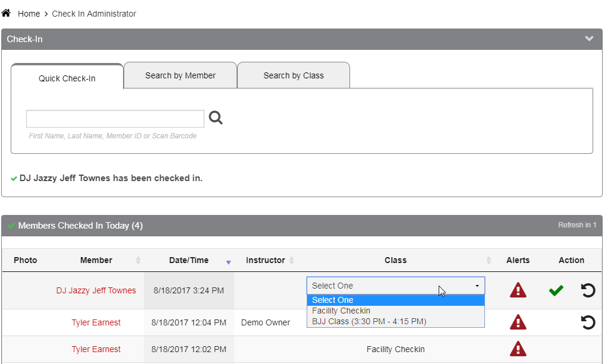Click the magnifying glass search icon
Screen dimensions: 611x364
(216, 118)
